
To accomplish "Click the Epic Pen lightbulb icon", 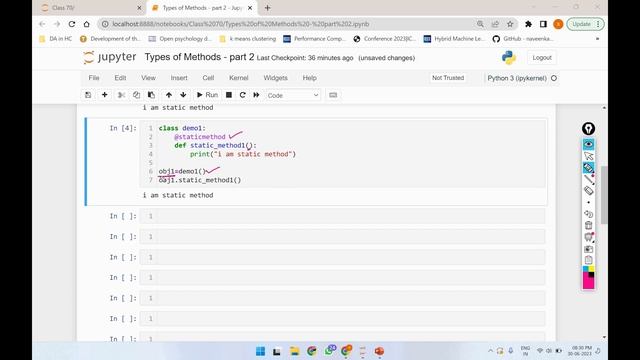I will [x=588, y=129].
